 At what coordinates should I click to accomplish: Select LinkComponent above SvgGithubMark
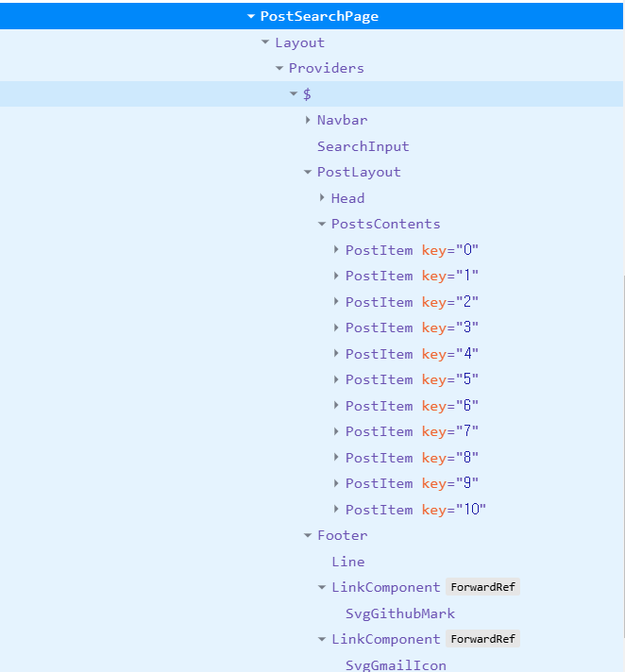tap(386, 587)
